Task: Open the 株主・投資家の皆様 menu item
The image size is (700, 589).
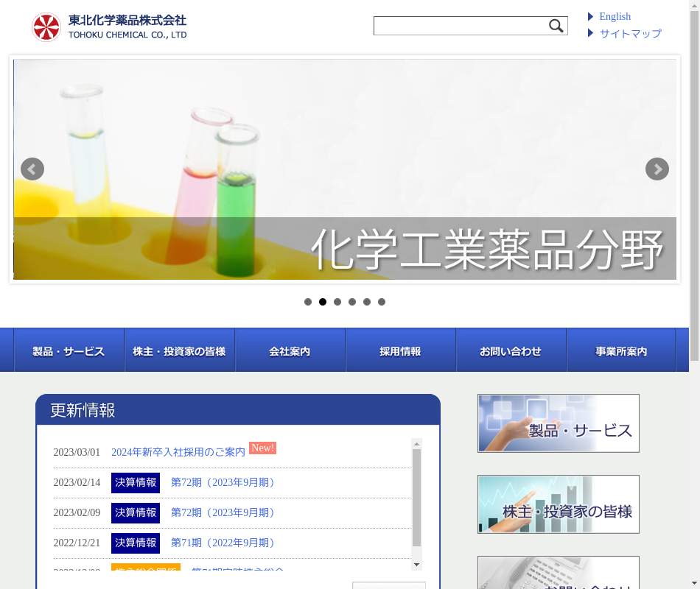Action: [x=180, y=350]
